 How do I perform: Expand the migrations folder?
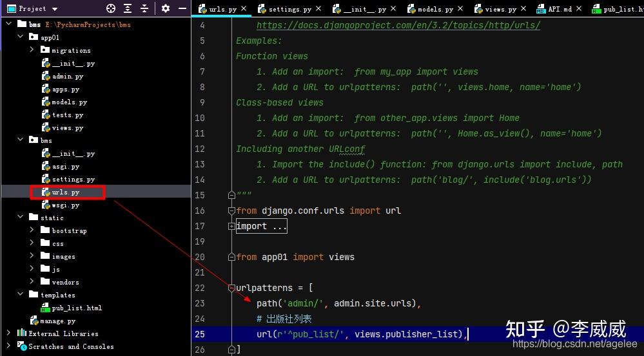32,50
